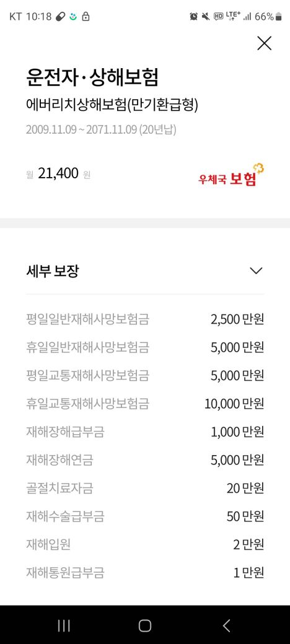Tap the pill-shaped notification icon
This screenshot has height=644, width=290.
(60, 17)
